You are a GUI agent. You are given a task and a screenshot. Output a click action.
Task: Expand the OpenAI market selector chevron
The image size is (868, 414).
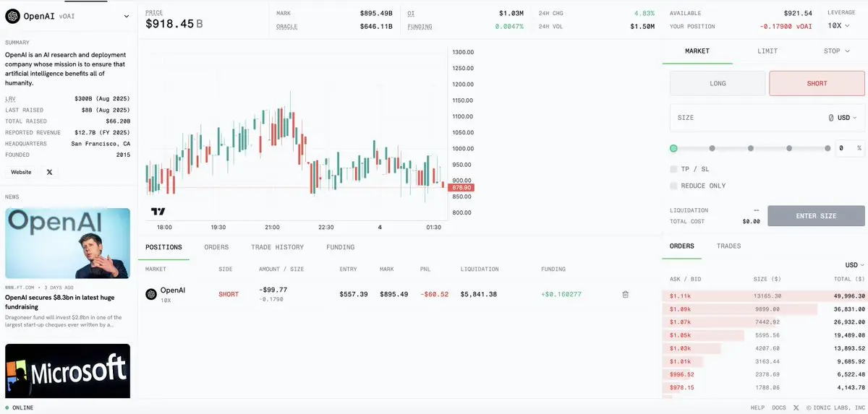point(127,16)
